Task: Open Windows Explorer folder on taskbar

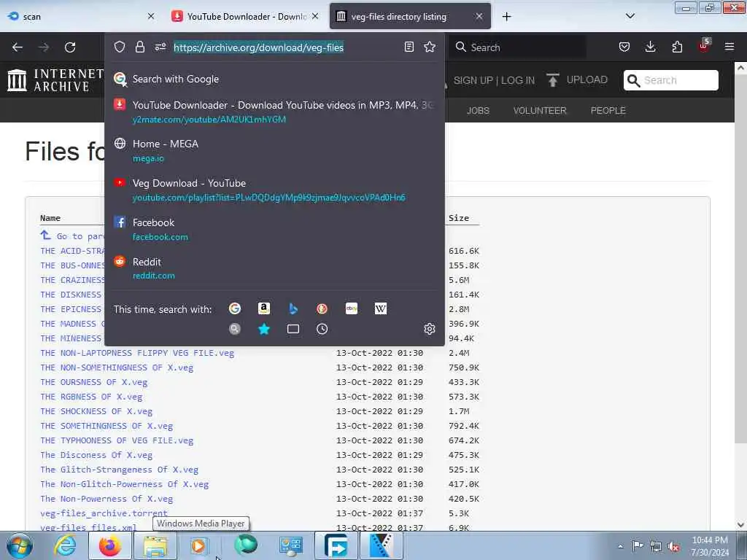Action: pos(155,545)
